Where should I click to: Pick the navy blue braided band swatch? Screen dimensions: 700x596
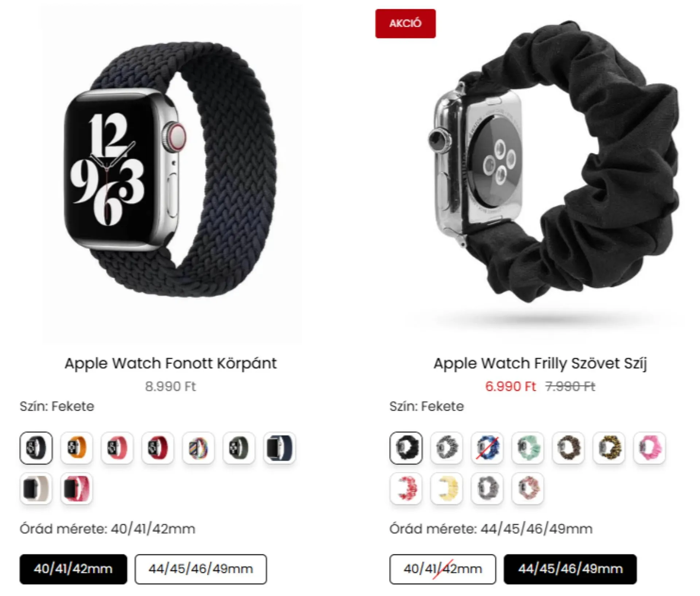pyautogui.click(x=279, y=448)
